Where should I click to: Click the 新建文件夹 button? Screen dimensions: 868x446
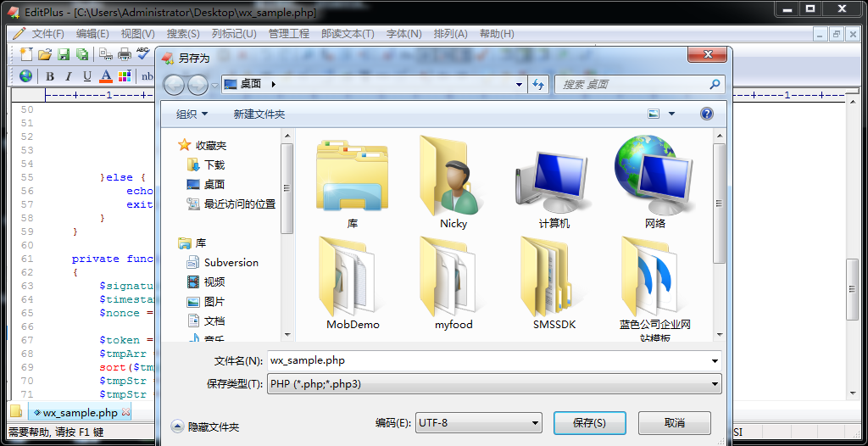point(259,114)
